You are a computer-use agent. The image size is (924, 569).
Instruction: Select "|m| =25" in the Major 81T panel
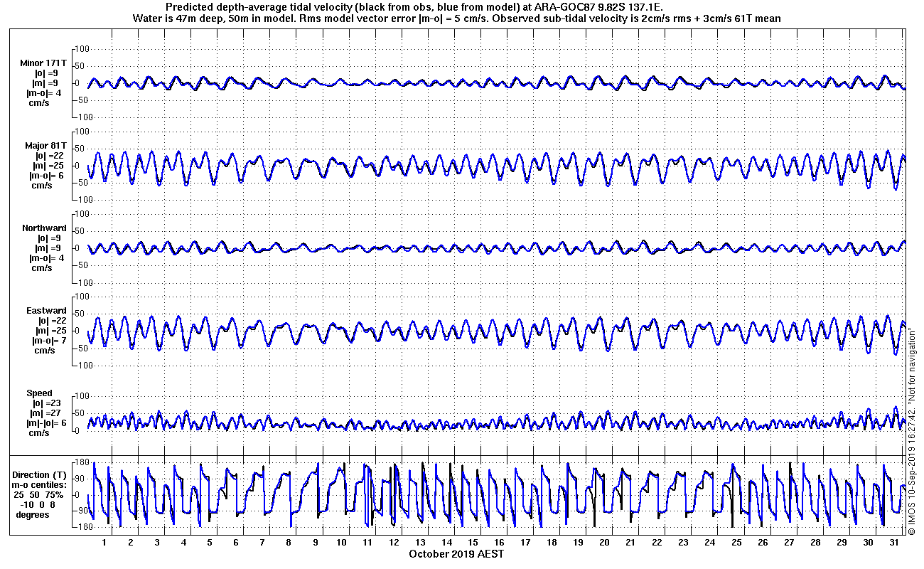click(48, 166)
